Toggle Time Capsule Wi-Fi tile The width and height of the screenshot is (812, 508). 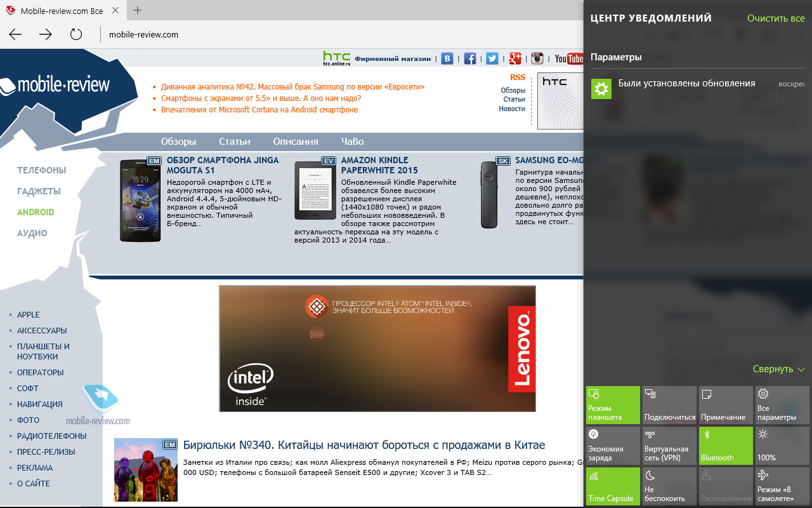pos(613,486)
